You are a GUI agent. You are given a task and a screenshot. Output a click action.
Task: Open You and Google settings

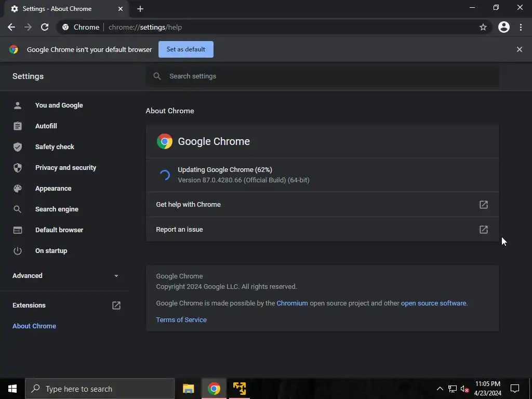pyautogui.click(x=59, y=105)
